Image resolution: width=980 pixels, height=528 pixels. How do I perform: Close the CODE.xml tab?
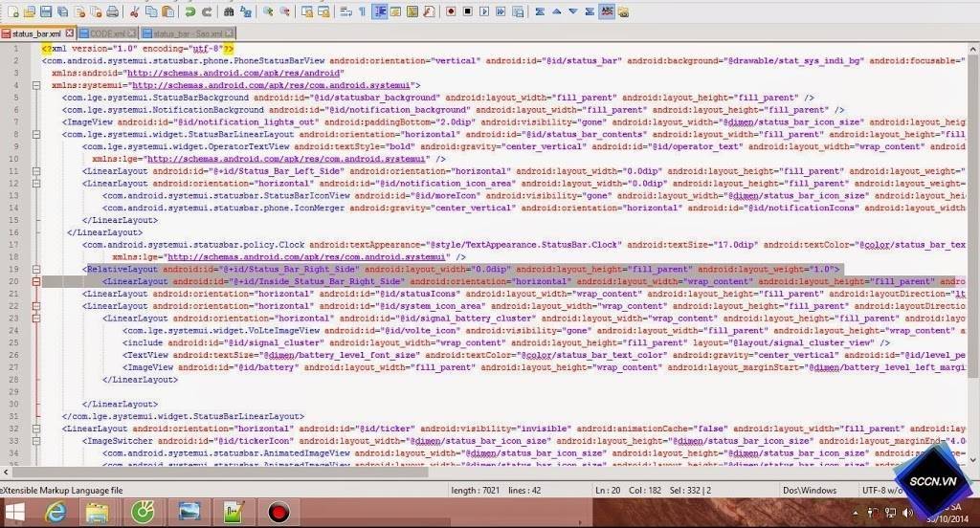132,33
